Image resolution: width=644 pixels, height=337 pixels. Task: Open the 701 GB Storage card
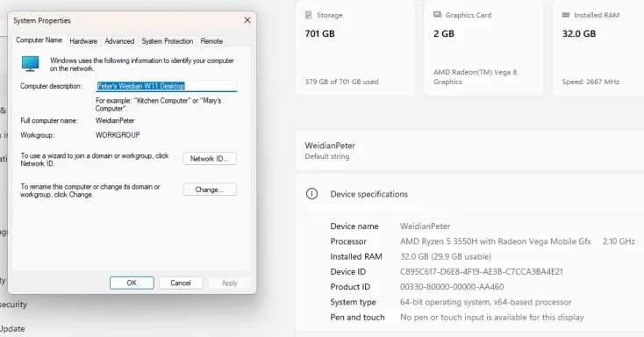355,47
